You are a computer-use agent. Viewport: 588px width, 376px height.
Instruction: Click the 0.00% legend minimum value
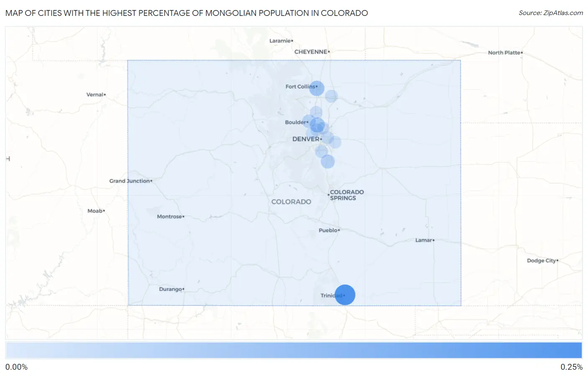pyautogui.click(x=16, y=367)
